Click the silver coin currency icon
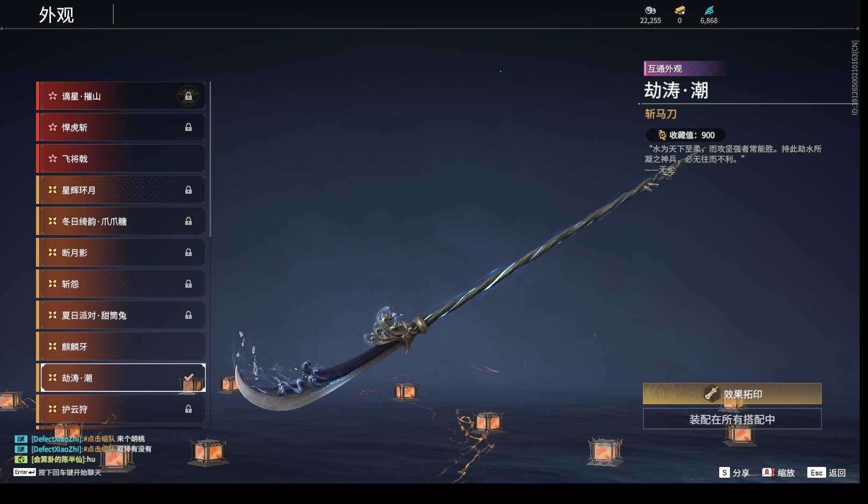868x504 pixels. (x=650, y=10)
